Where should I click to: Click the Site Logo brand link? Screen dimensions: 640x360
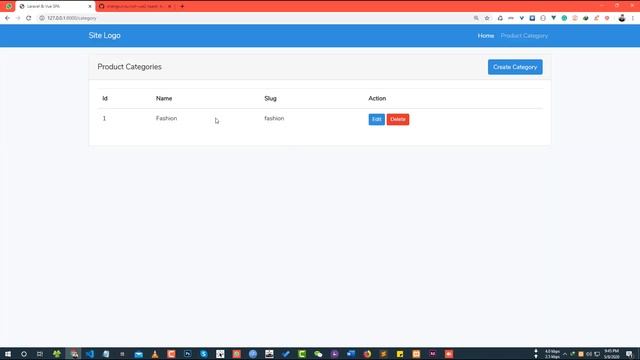(x=104, y=36)
